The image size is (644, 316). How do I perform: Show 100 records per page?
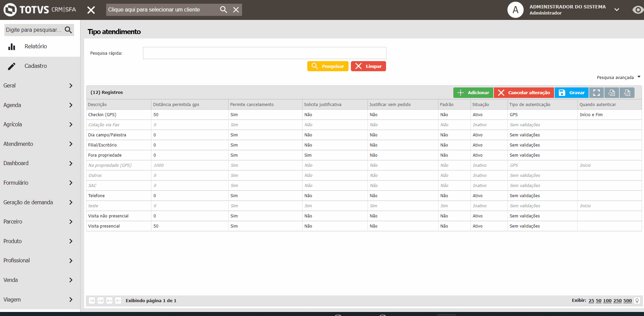607,300
